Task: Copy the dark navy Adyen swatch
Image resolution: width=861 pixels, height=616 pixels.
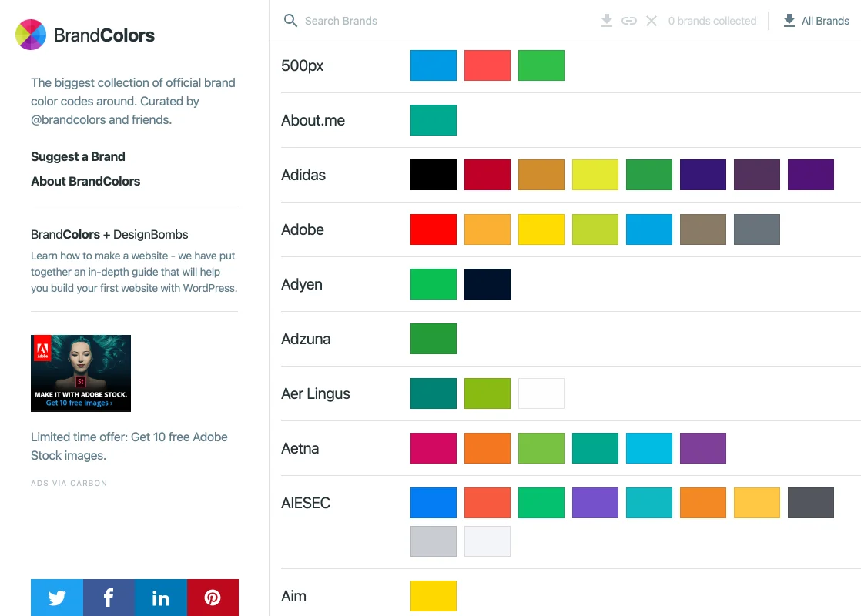Action: [487, 284]
